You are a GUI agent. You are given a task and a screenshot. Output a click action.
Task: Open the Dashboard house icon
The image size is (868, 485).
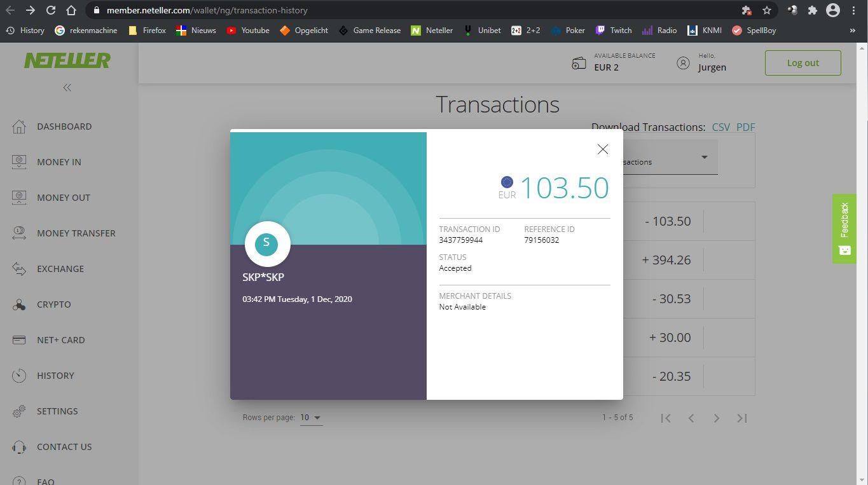tap(19, 126)
